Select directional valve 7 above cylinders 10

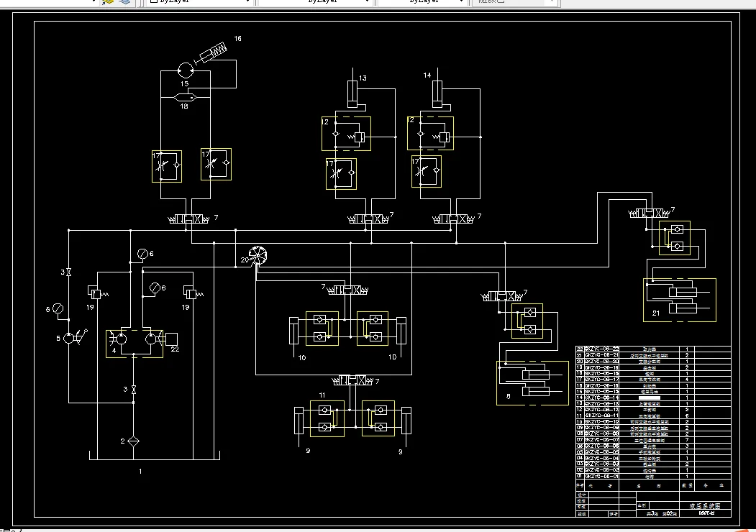(347, 290)
